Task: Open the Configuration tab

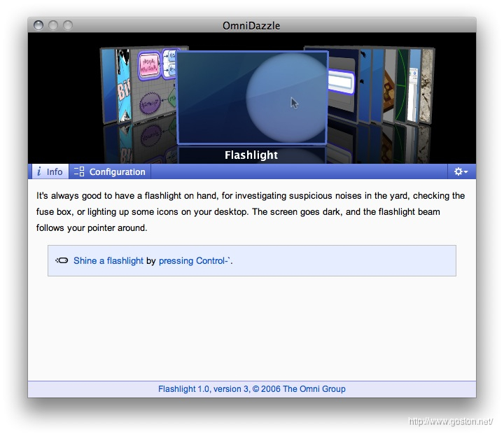Action: (110, 171)
